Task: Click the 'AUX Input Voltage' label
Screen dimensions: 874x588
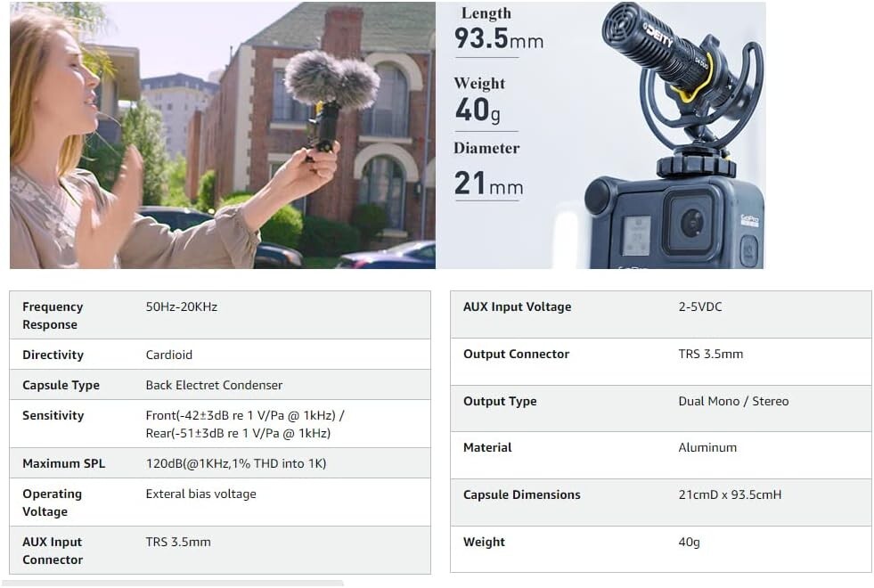Action: point(518,306)
